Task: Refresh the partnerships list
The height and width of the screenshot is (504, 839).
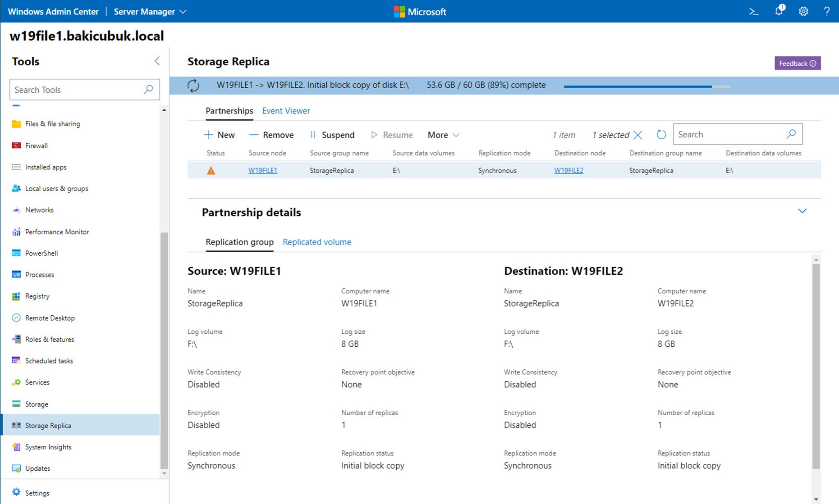Action: coord(661,135)
